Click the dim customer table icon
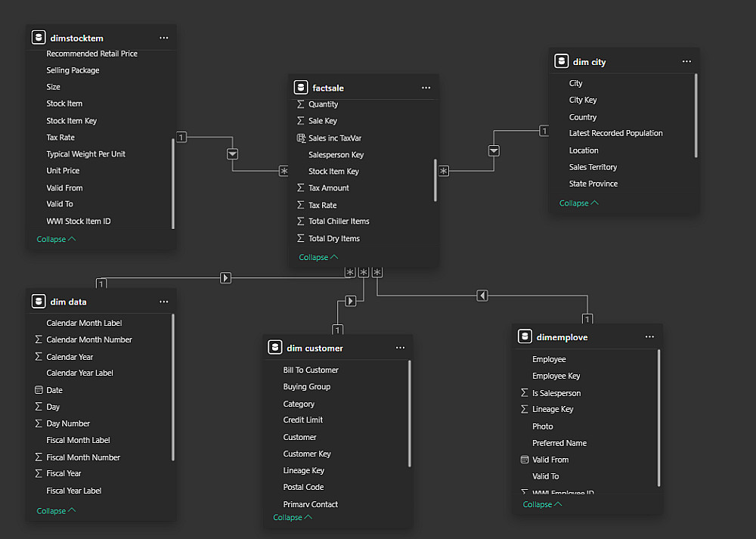The image size is (756, 539). point(275,348)
